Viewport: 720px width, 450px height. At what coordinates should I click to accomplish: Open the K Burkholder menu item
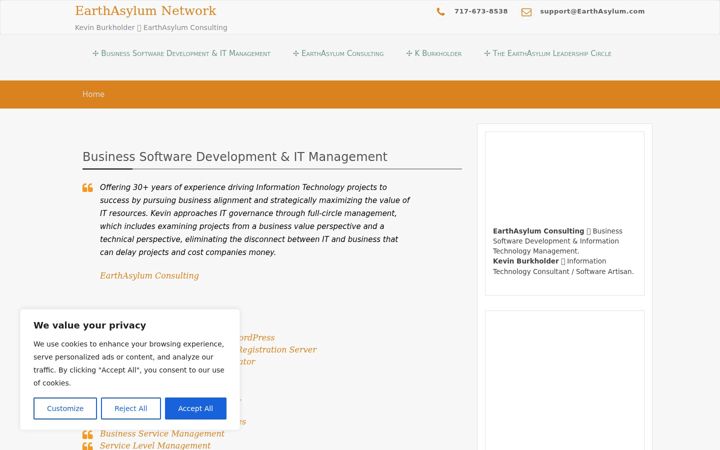coord(434,53)
